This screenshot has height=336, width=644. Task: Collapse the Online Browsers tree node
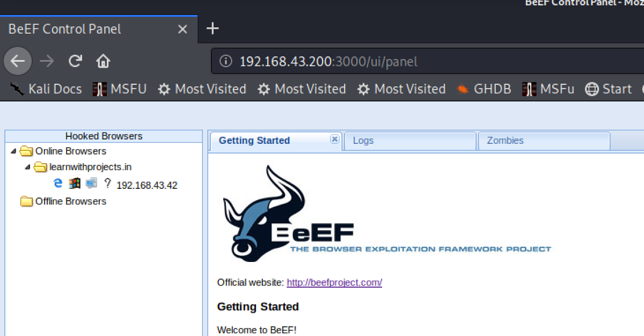coord(13,151)
